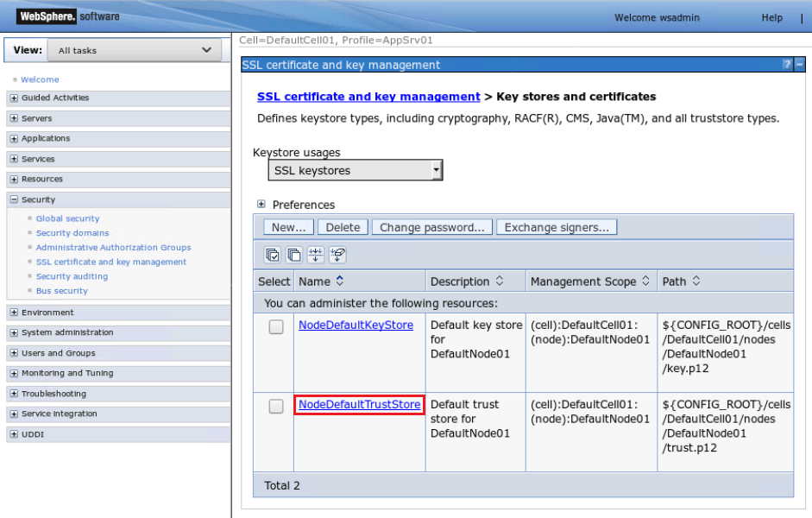812x518 pixels.
Task: Expand the Service integration node
Action: [14, 414]
